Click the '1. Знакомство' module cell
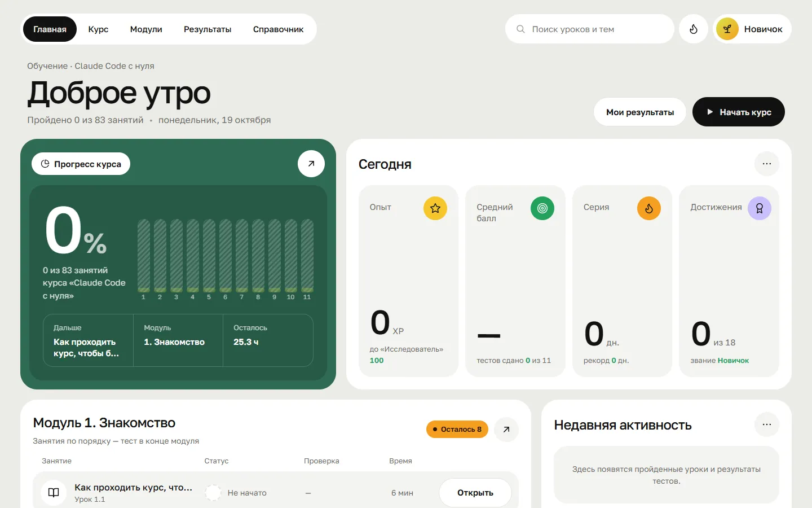 click(x=178, y=340)
